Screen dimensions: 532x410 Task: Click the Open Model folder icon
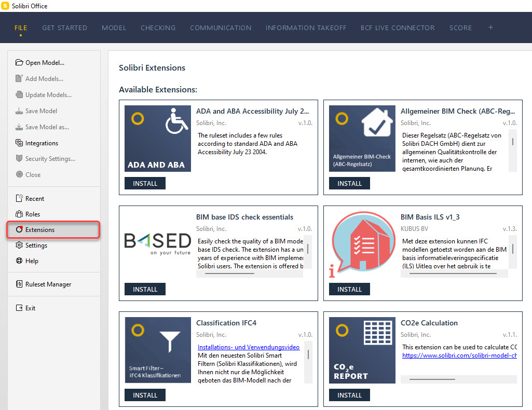pyautogui.click(x=19, y=63)
